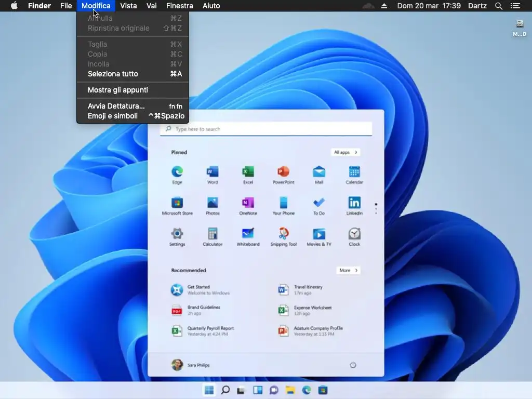Open the Travel Itinerary document

click(x=300, y=290)
